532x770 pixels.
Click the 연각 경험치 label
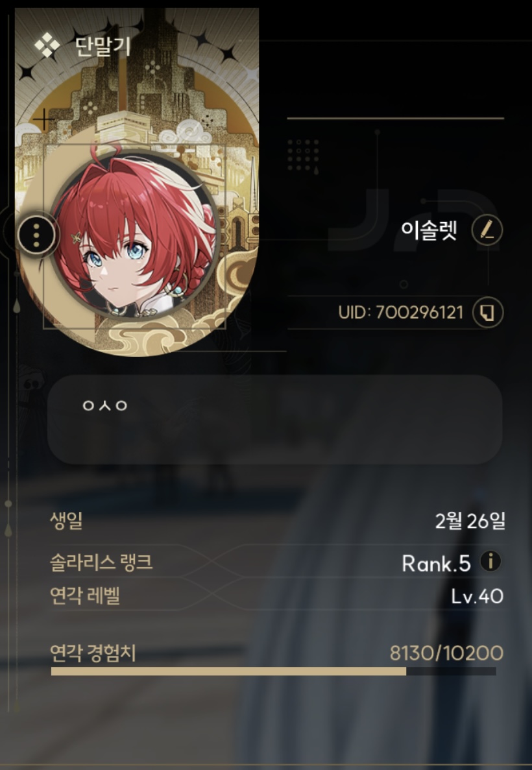coord(93,653)
